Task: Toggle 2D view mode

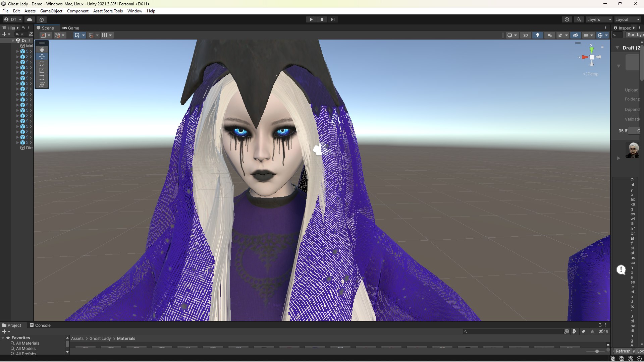Action: point(526,35)
